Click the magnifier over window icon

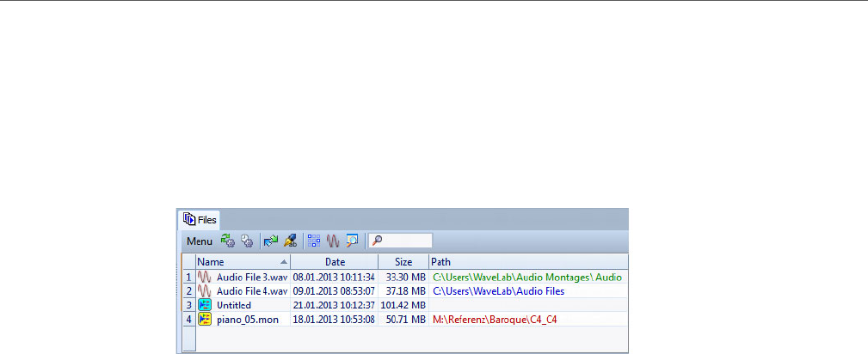pos(352,241)
